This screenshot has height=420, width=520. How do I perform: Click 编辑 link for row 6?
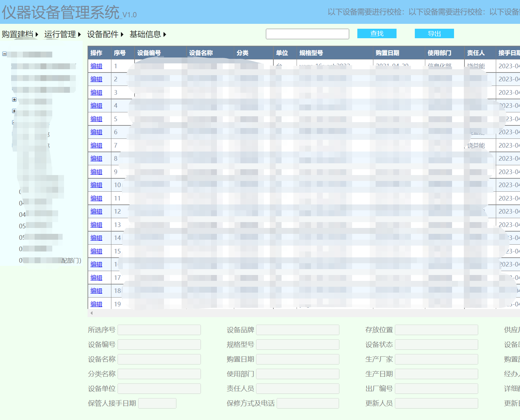[x=96, y=132]
